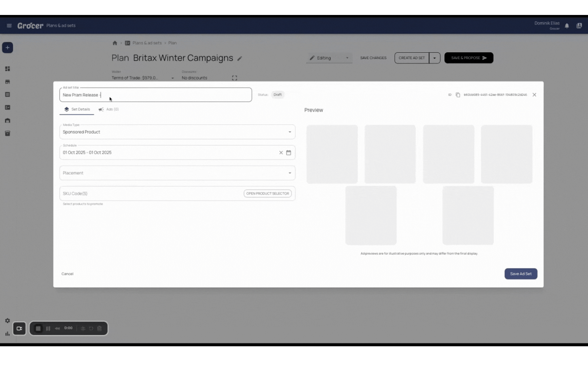Switch to the Ads (0) tab
Image resolution: width=588 pixels, height=367 pixels.
pos(109,109)
